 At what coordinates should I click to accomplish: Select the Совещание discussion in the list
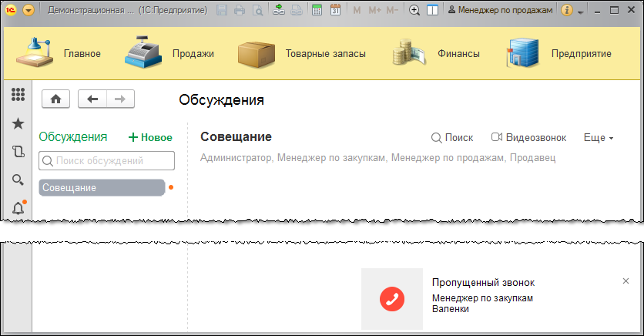[102, 188]
